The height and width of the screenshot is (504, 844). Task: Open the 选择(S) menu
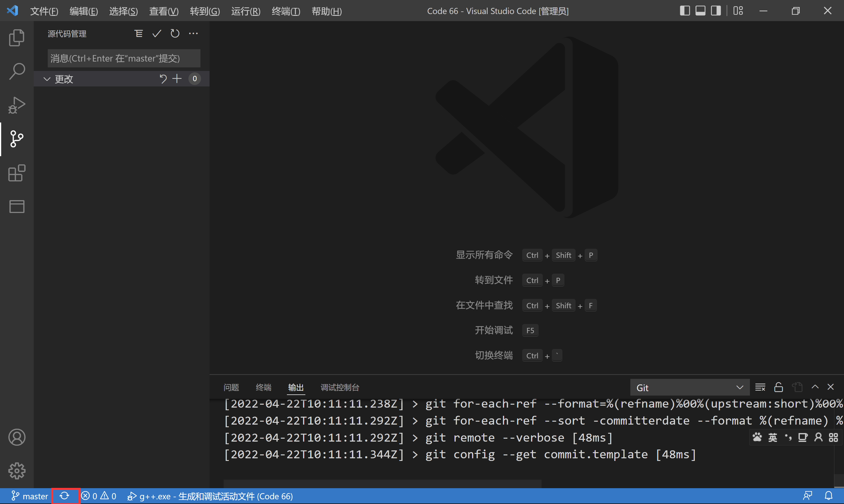[x=123, y=11]
